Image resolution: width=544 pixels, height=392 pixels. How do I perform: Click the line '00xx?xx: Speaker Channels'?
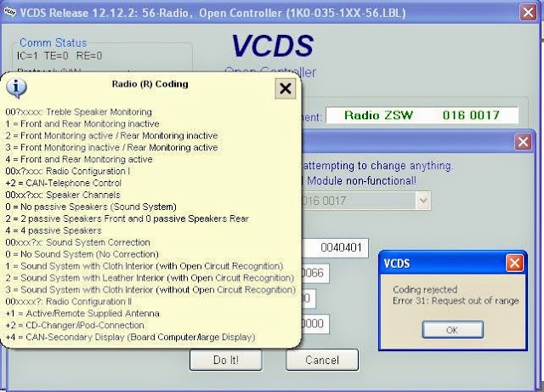click(x=63, y=195)
